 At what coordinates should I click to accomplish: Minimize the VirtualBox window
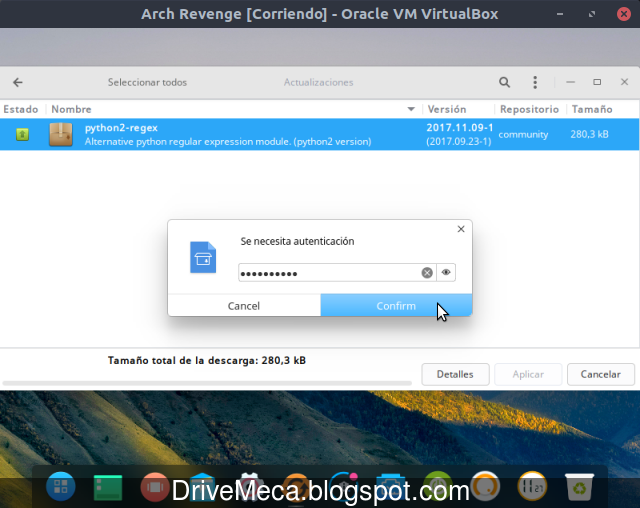click(x=560, y=14)
